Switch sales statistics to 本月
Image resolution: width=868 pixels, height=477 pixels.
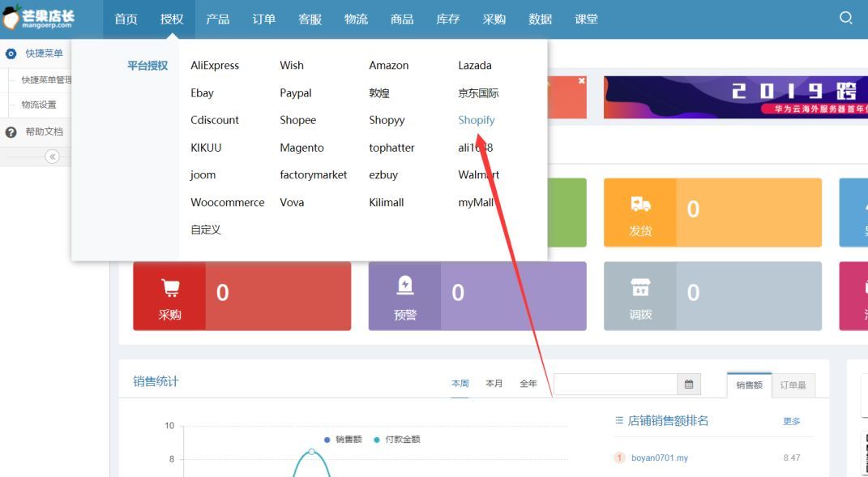(x=494, y=384)
